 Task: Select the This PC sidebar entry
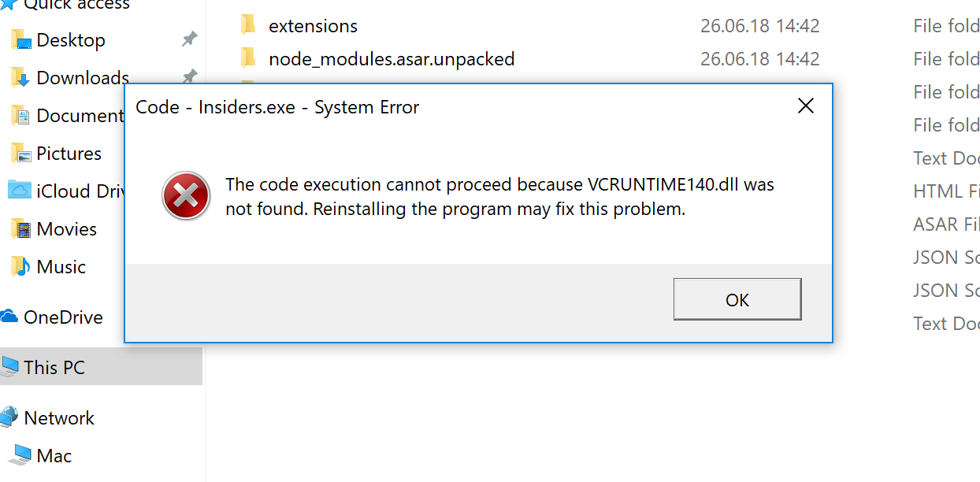pyautogui.click(x=55, y=367)
